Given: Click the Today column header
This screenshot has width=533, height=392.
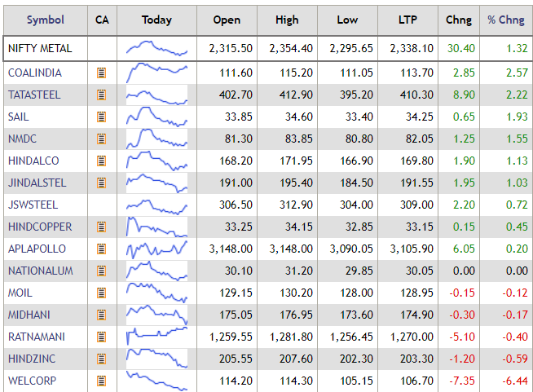Looking at the screenshot, I should coord(156,20).
